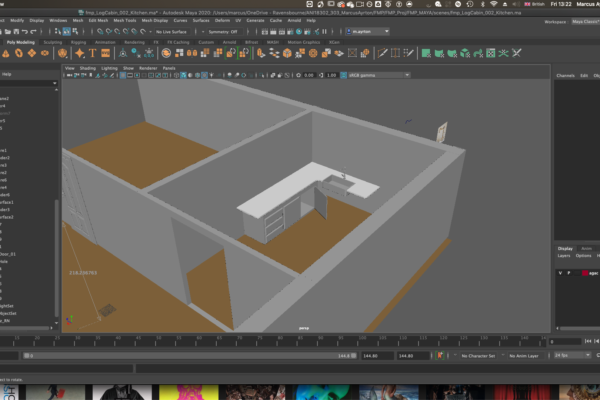
Task: Open the Deform menu
Action: click(x=222, y=21)
